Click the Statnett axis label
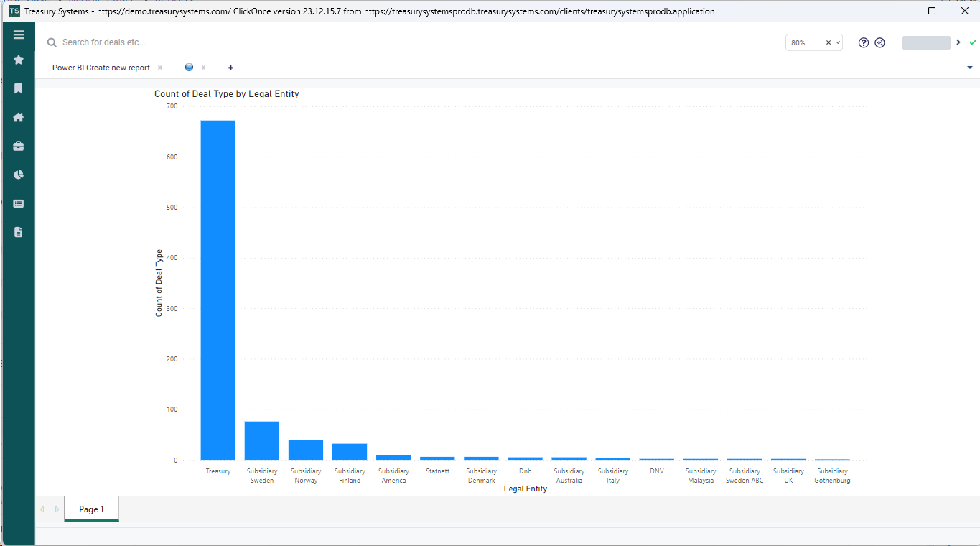Image resolution: width=980 pixels, height=546 pixels. [437, 471]
